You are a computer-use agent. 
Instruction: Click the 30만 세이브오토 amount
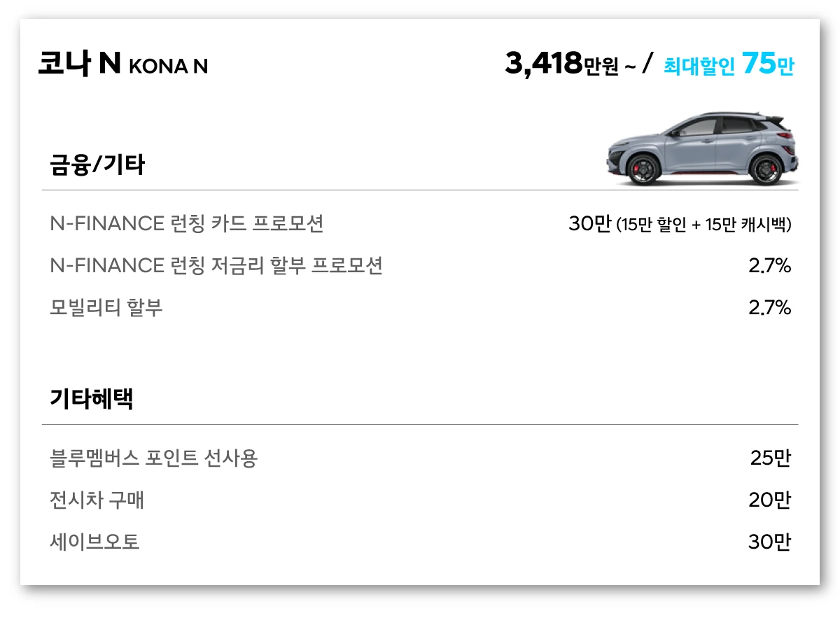pos(769,542)
